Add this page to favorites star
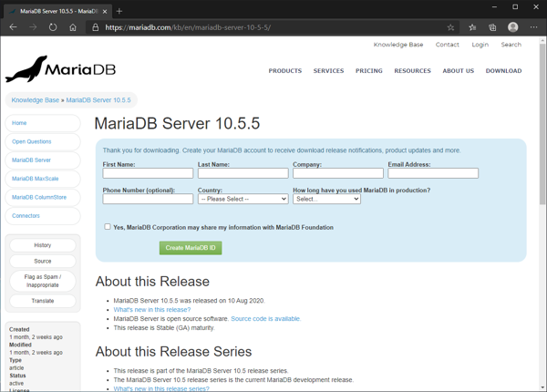Image resolution: width=547 pixels, height=392 pixels. (x=450, y=27)
